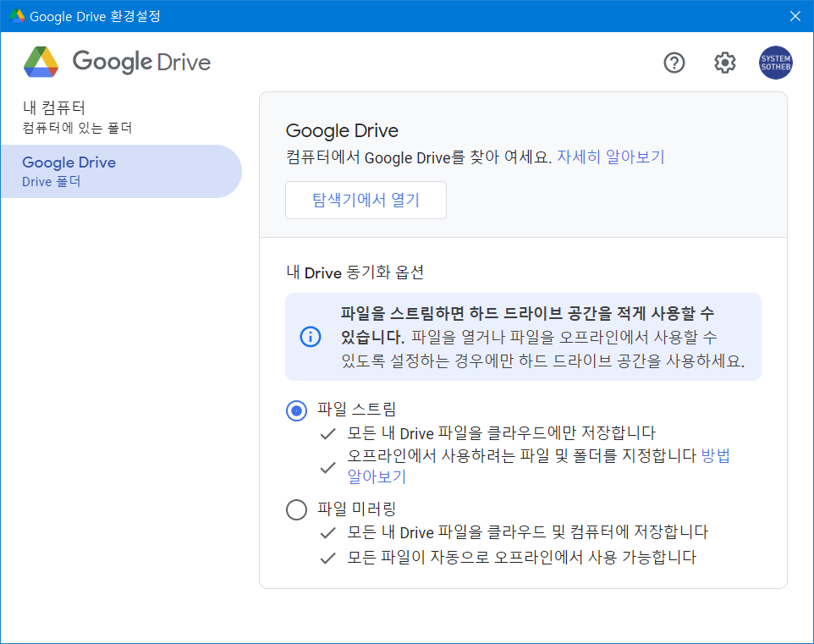Open the account profile avatar

[x=776, y=63]
